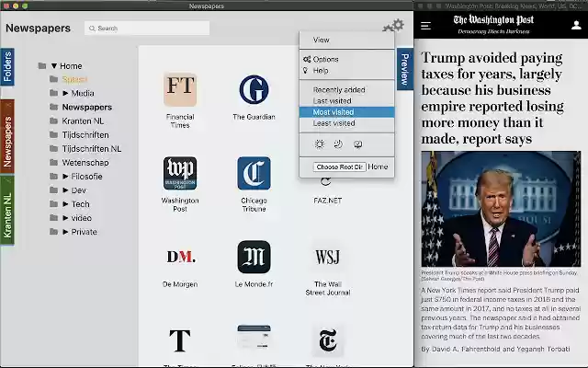The height and width of the screenshot is (368, 588).
Task: Open the Chicago Tribune bookmark icon
Action: click(254, 173)
